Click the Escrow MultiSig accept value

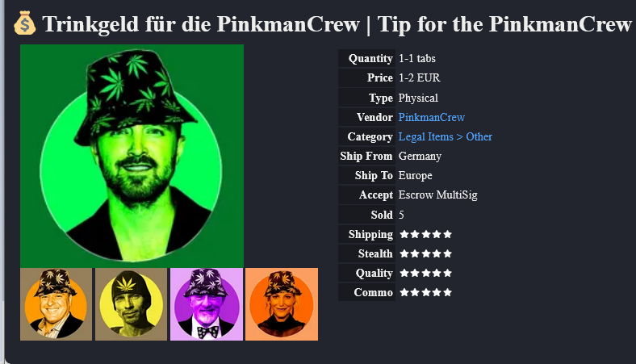click(437, 195)
